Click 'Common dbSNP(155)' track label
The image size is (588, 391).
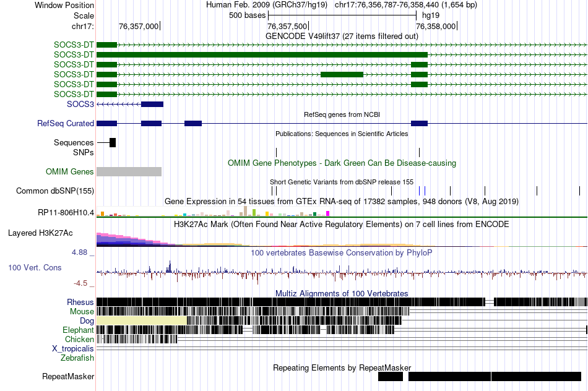tap(55, 191)
